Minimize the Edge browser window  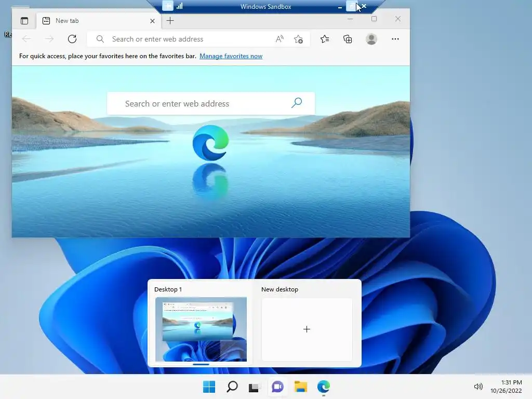pos(351,19)
